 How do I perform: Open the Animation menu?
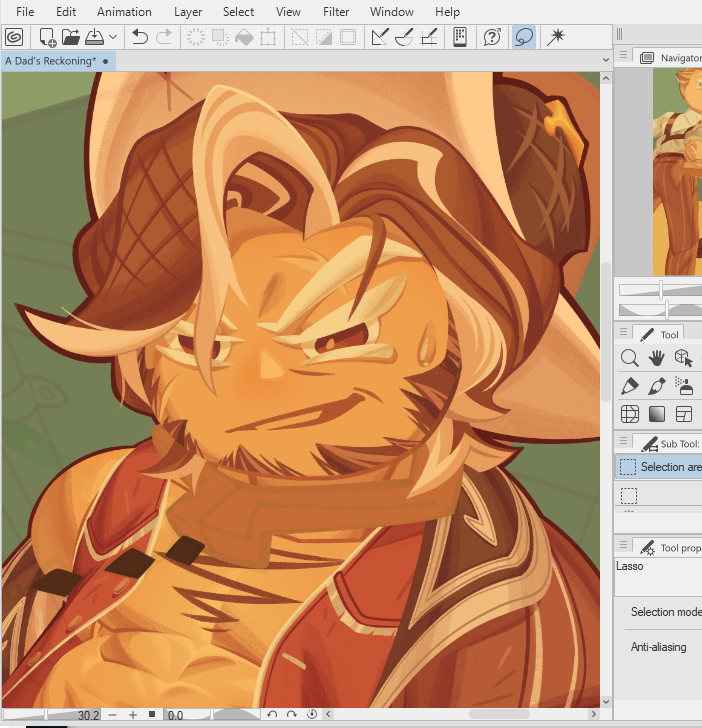click(124, 12)
